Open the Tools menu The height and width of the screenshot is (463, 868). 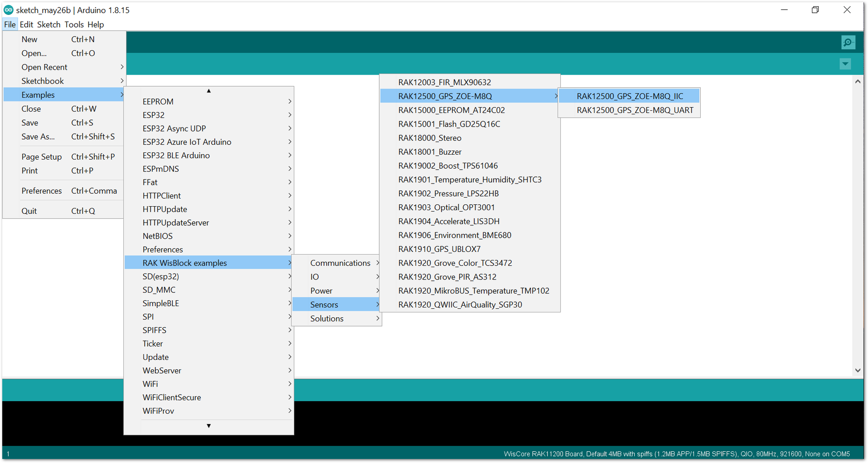pyautogui.click(x=74, y=24)
